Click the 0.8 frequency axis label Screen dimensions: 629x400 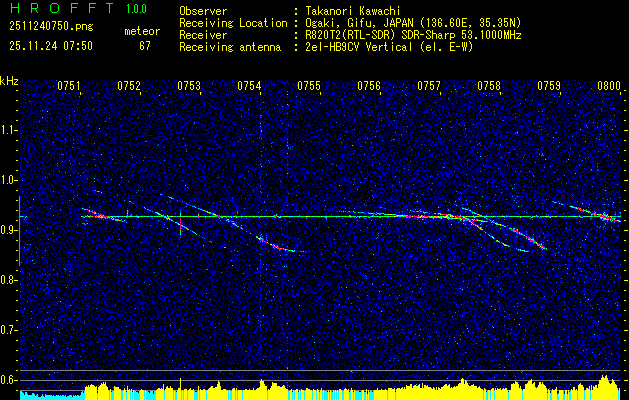[x=8, y=280]
